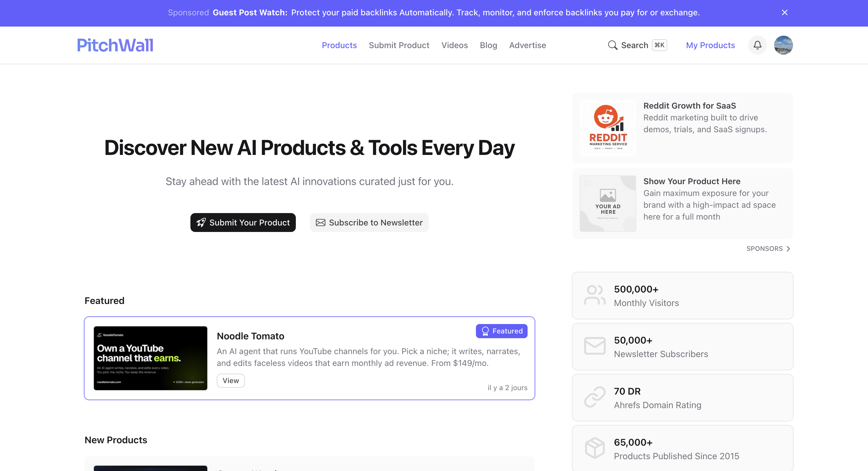The height and width of the screenshot is (471, 868).
Task: Click the Submit Your Product button
Action: pyautogui.click(x=243, y=222)
